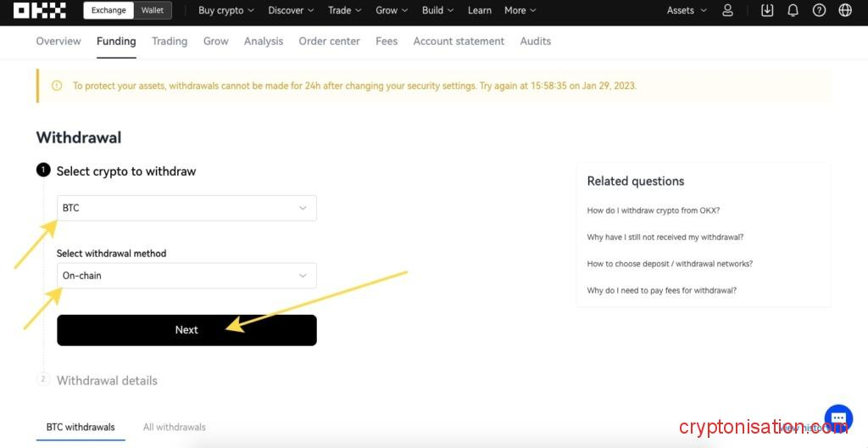
Task: Open the help question mark icon
Action: coord(819,11)
